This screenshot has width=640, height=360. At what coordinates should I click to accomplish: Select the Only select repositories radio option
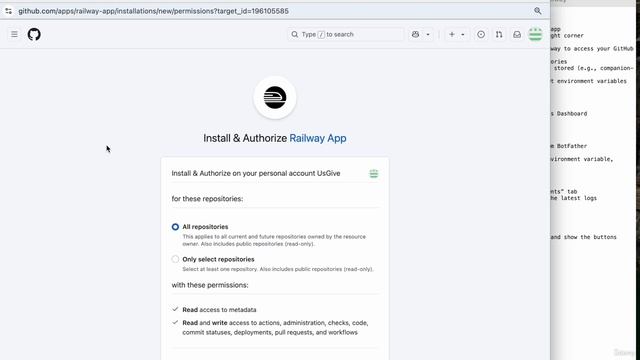pyautogui.click(x=175, y=259)
